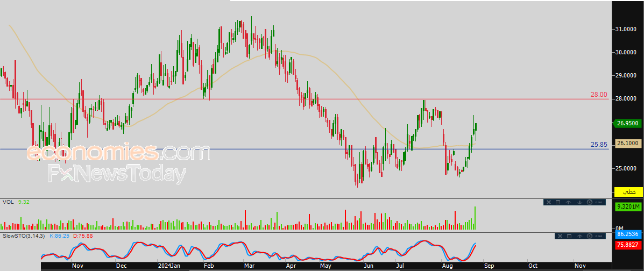Open VOL indicator settings gear
This screenshot has height=271, width=644.
point(589,202)
